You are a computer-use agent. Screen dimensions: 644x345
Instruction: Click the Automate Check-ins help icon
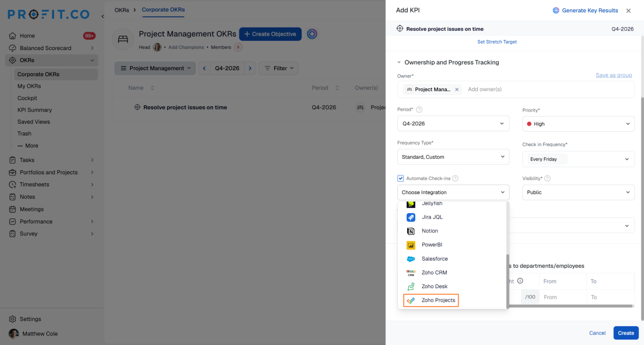(455, 178)
